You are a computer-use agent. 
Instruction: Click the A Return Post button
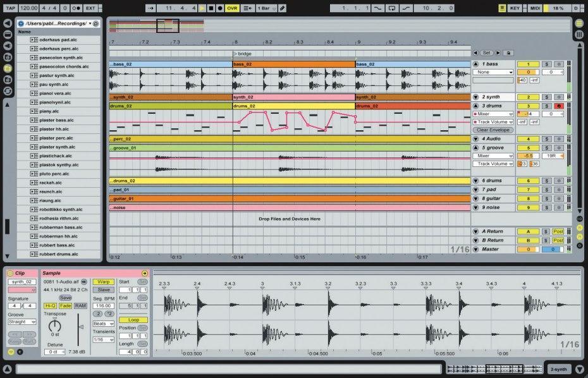coord(558,231)
